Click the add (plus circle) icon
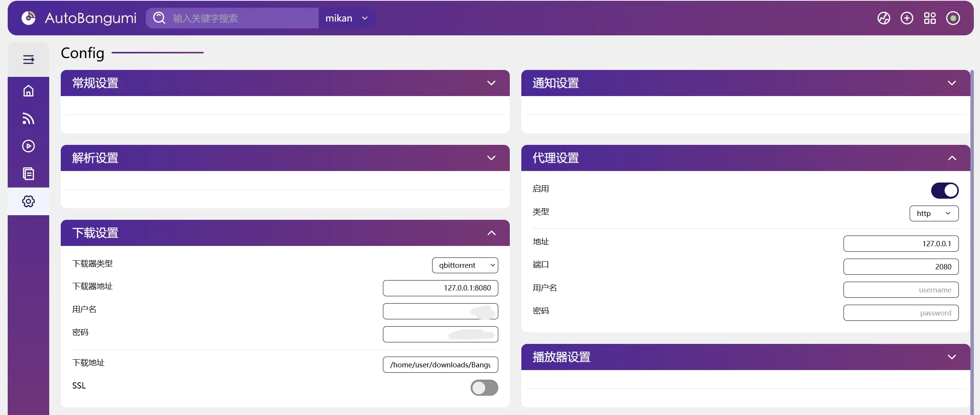 pyautogui.click(x=907, y=18)
